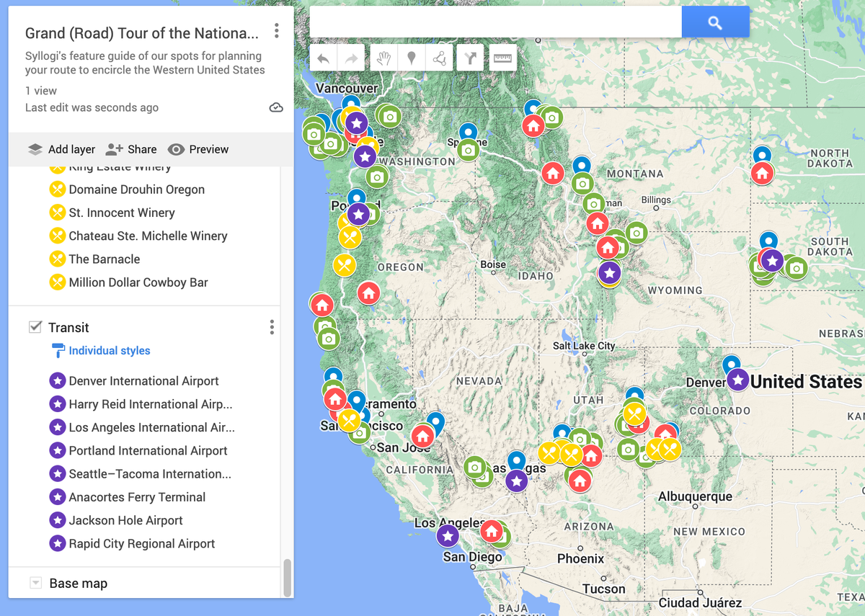Click the cloud sync status icon
Screen dimensions: 865x616
(x=276, y=107)
